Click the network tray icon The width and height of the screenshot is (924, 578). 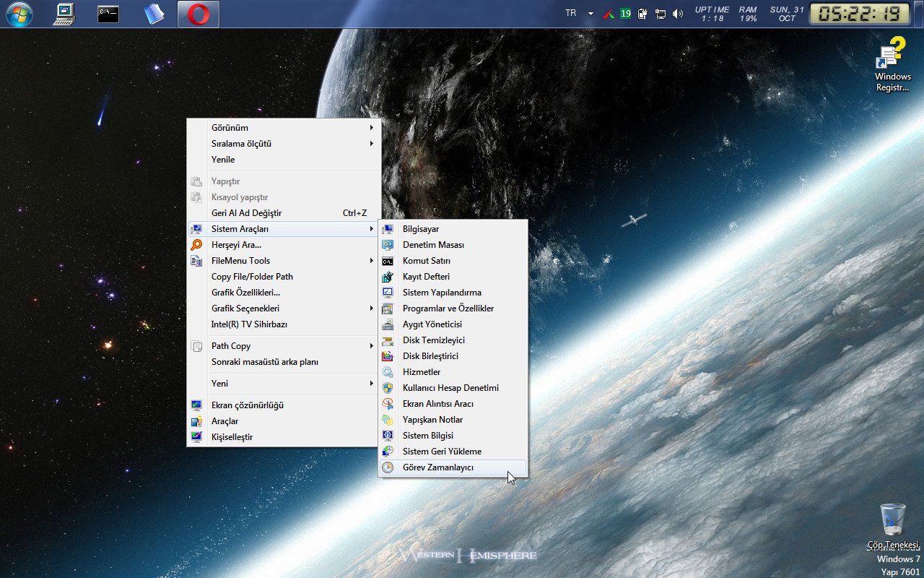click(x=661, y=14)
